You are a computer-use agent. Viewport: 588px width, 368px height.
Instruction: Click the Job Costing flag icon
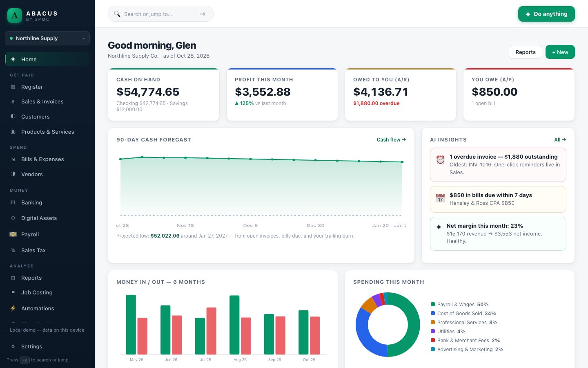13,292
